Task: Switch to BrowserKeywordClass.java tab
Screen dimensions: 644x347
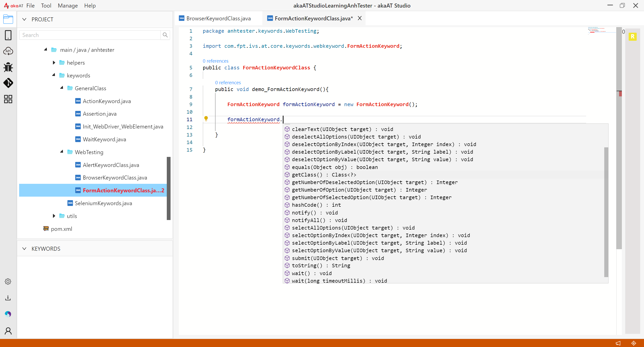Action: (x=218, y=18)
